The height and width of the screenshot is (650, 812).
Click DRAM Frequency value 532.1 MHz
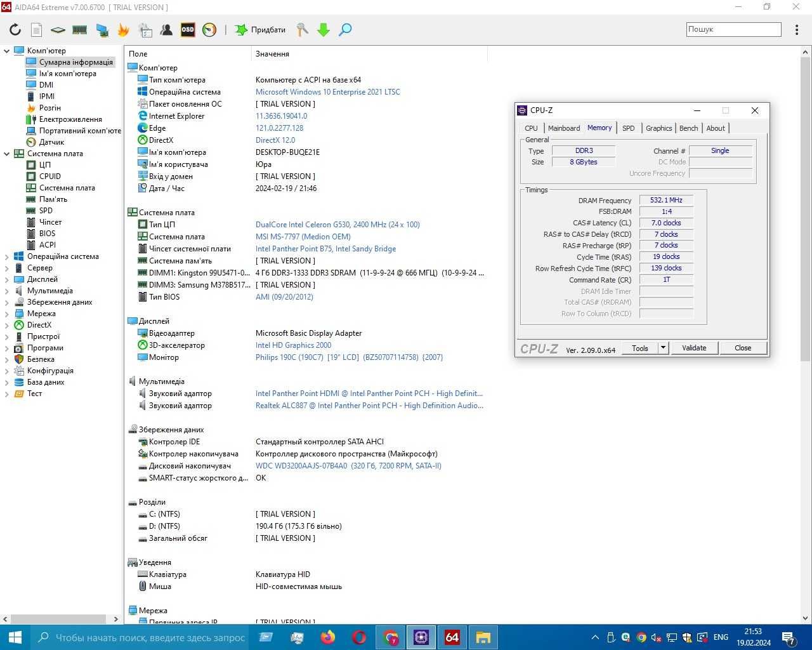[666, 200]
